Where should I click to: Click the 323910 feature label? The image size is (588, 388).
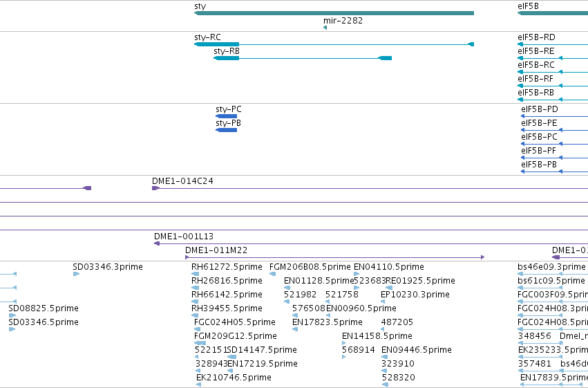pyautogui.click(x=398, y=364)
